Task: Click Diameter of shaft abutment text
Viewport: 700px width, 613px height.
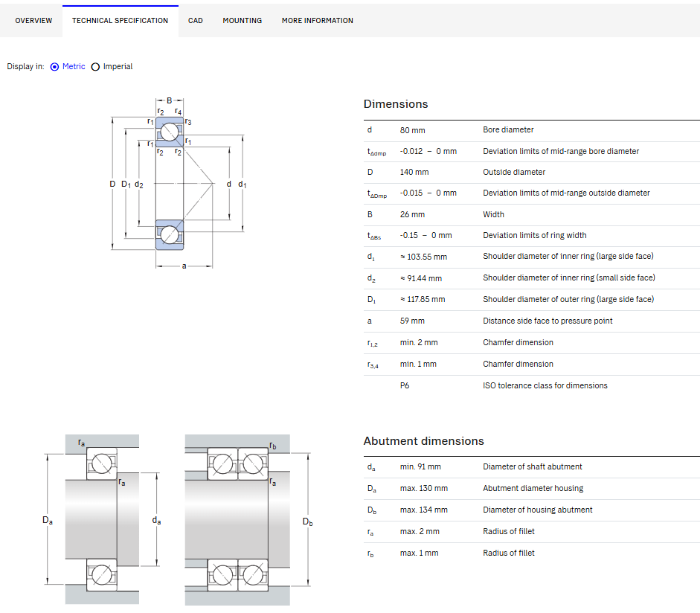Action: pos(532,466)
